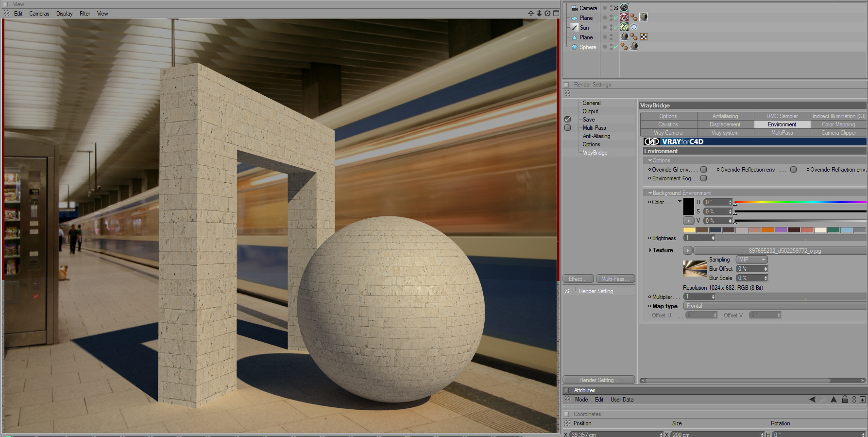Toggle Sun visibility dot in Object Manager
The image size is (868, 437).
[605, 27]
